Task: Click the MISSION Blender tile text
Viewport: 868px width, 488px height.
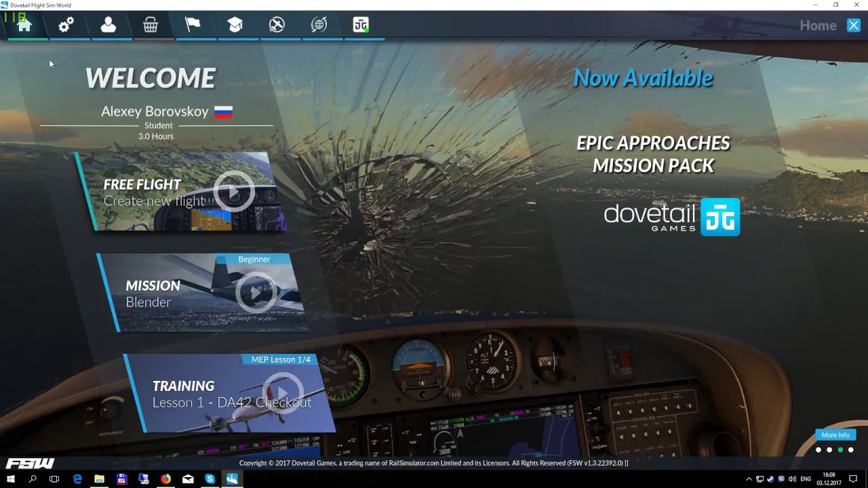Action: tap(153, 293)
